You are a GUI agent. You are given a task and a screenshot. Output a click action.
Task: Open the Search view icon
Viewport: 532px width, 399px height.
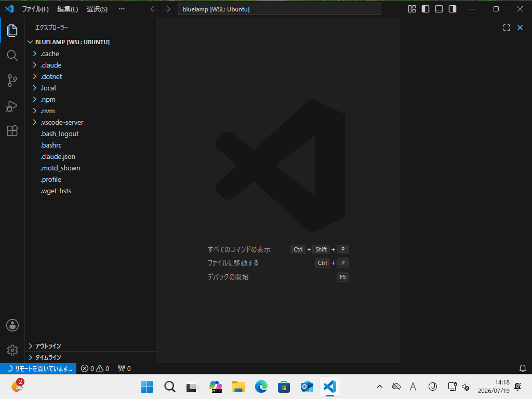pos(12,55)
